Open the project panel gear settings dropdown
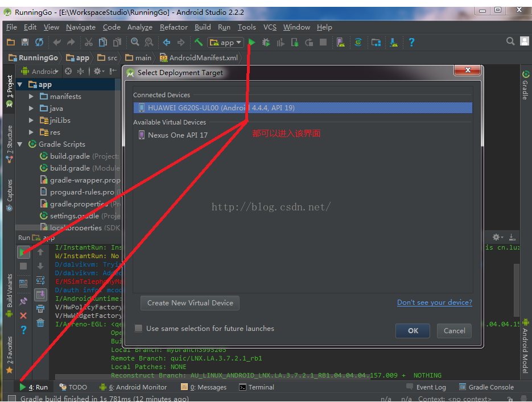 [99, 71]
